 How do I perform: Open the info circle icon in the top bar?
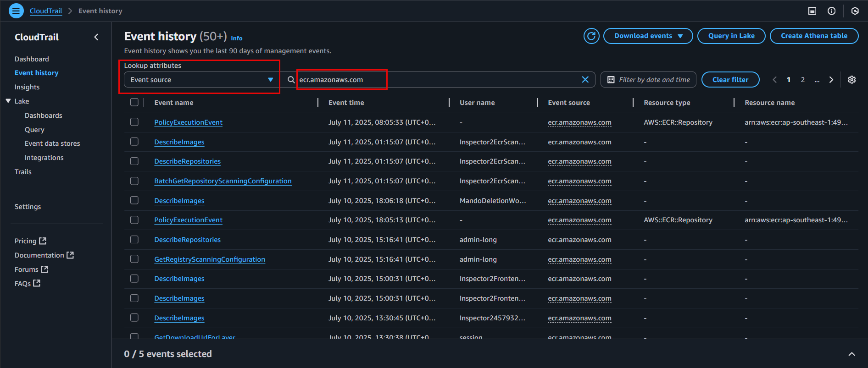point(831,11)
